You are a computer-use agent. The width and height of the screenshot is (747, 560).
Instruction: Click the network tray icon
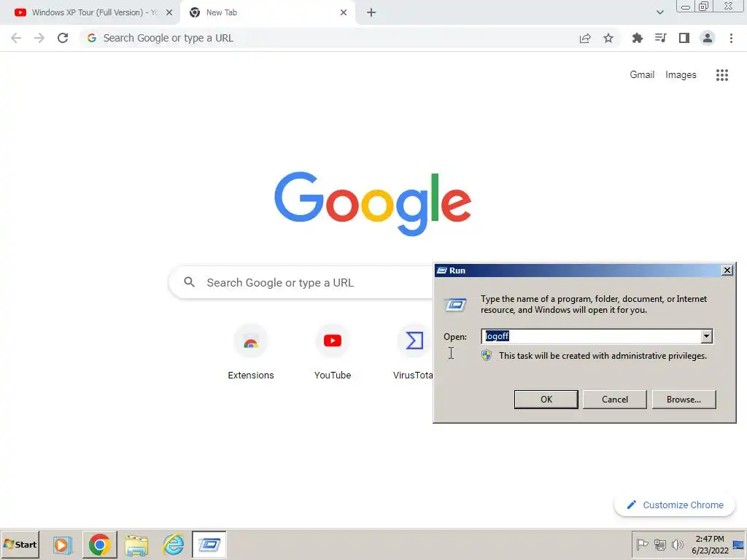659,544
